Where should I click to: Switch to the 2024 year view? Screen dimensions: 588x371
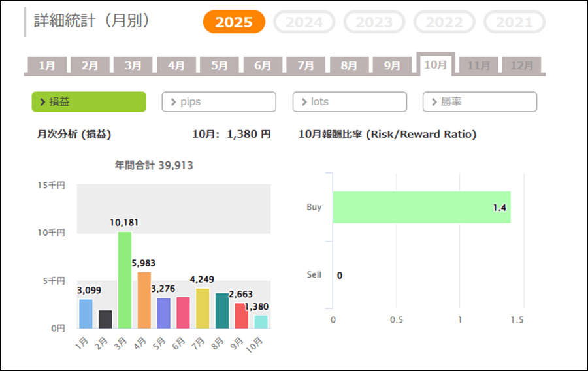tap(304, 22)
